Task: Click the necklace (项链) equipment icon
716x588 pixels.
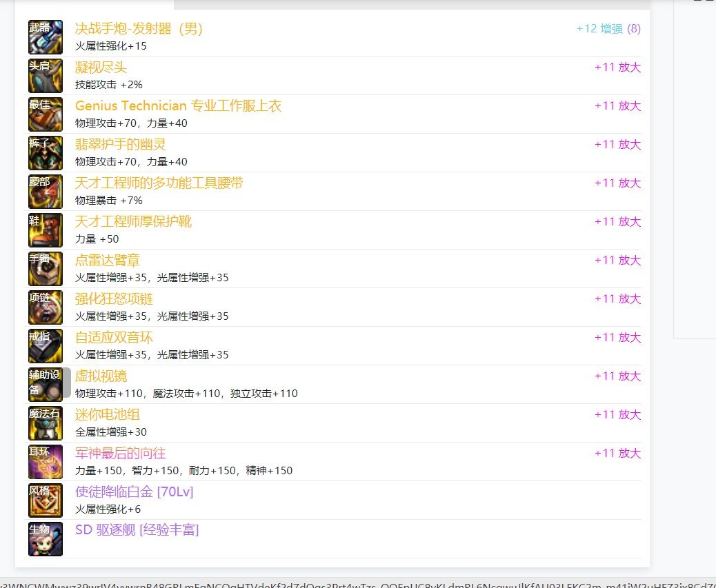Action: coord(46,307)
